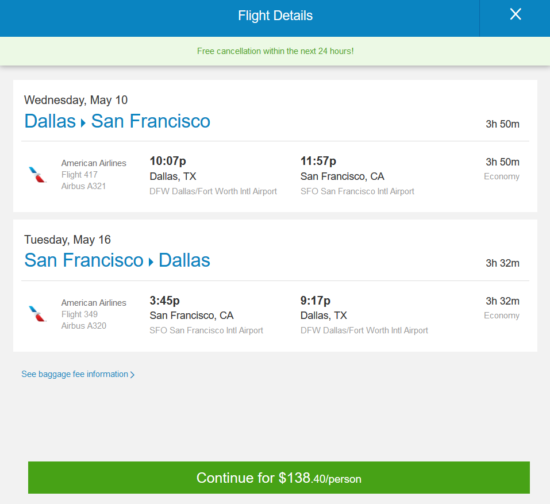This screenshot has width=550, height=504.
Task: Click the 11:57p arrival time
Action: [318, 161]
